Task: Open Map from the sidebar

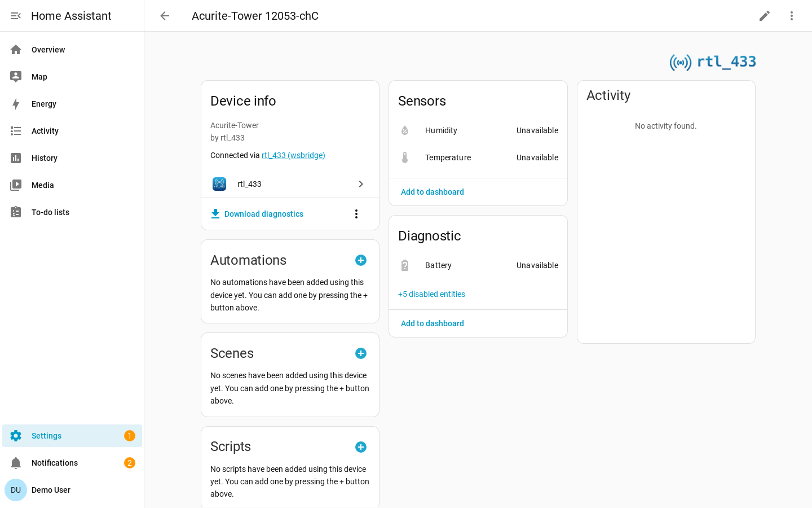Action: (x=72, y=77)
